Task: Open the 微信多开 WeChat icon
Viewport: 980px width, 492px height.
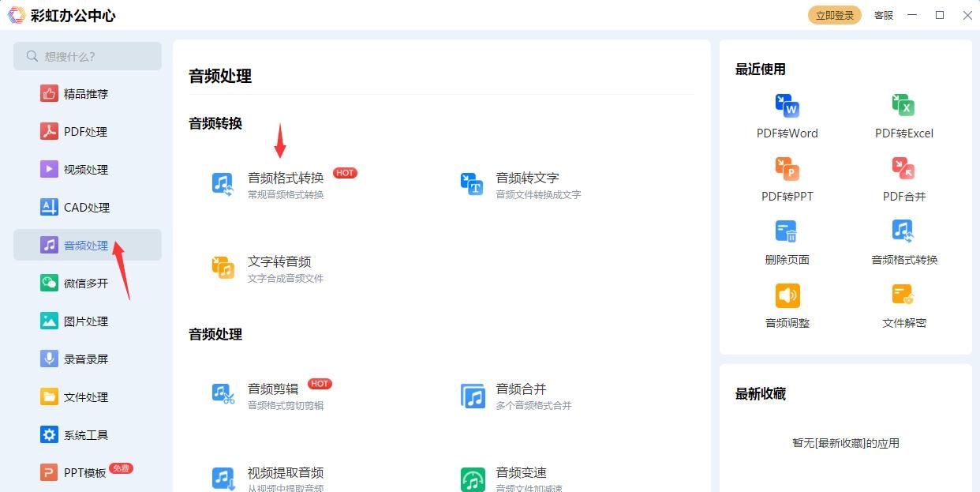Action: pos(50,284)
